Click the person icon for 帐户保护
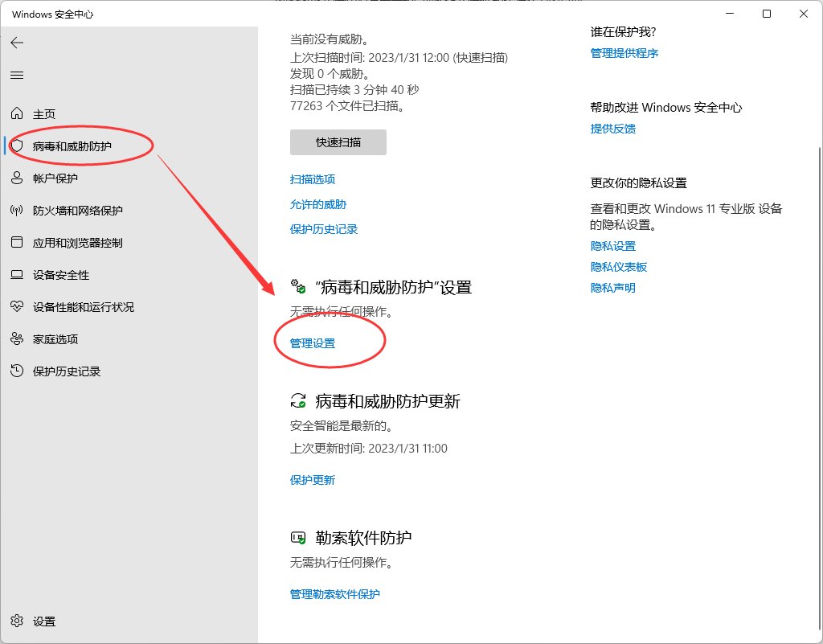The image size is (823, 644). pos(17,178)
